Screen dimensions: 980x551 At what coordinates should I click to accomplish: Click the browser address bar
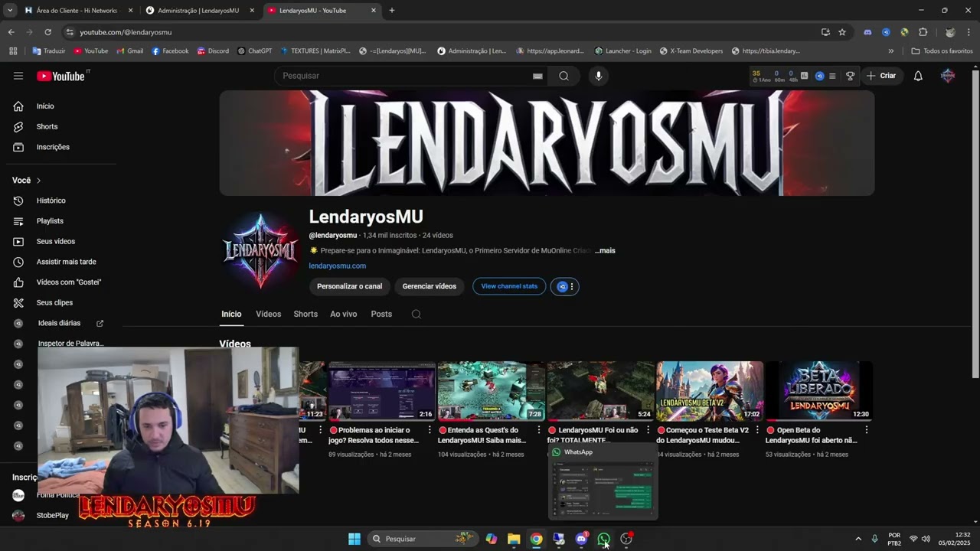(x=444, y=32)
